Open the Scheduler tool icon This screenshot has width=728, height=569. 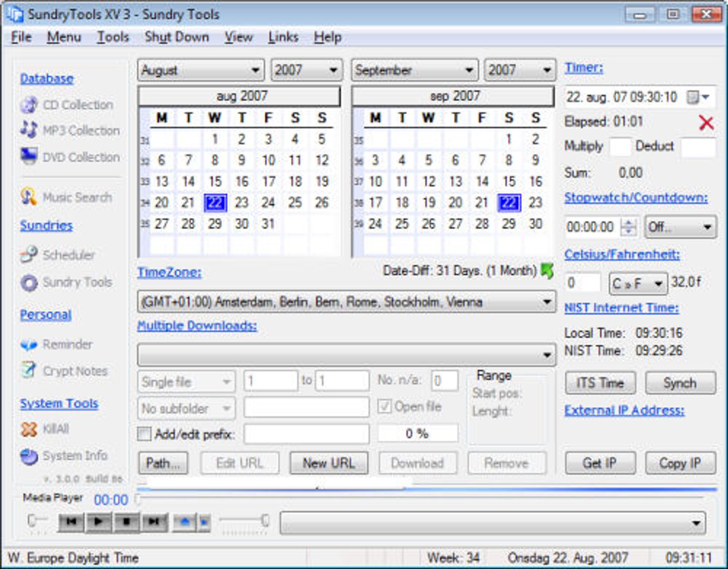point(29,254)
